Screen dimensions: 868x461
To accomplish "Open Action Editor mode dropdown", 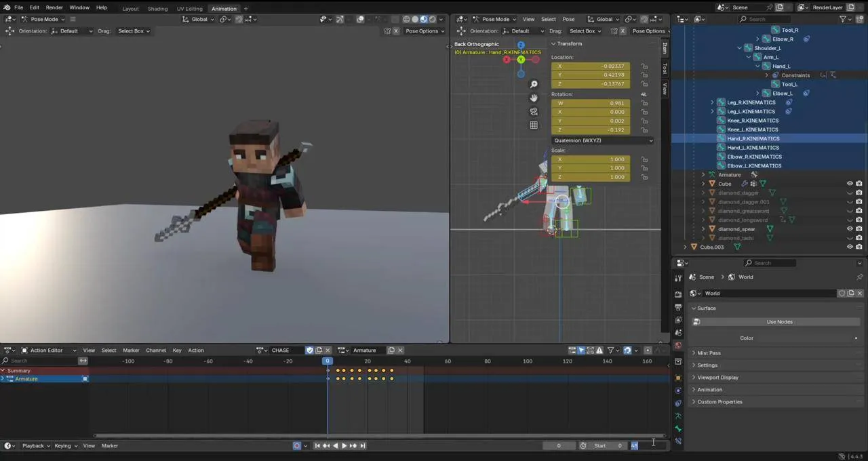I will pyautogui.click(x=49, y=350).
